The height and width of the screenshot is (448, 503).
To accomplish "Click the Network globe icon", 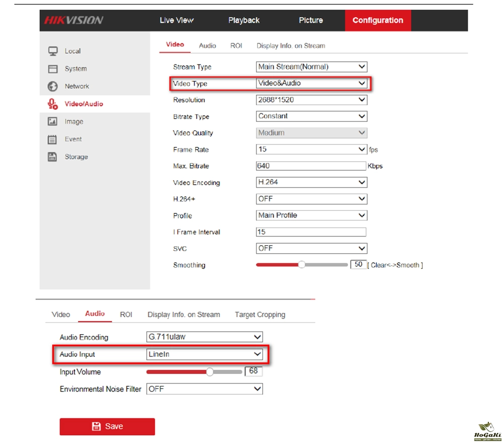I will point(52,87).
